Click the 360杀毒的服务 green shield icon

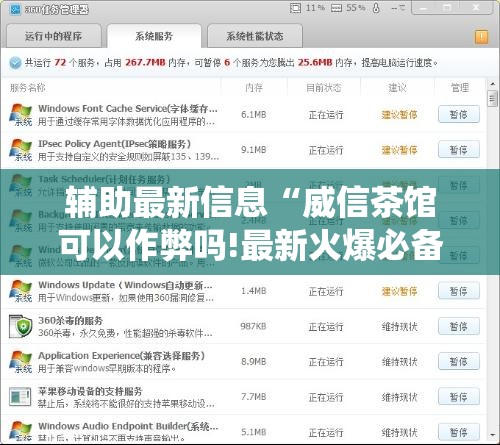pos(21,326)
